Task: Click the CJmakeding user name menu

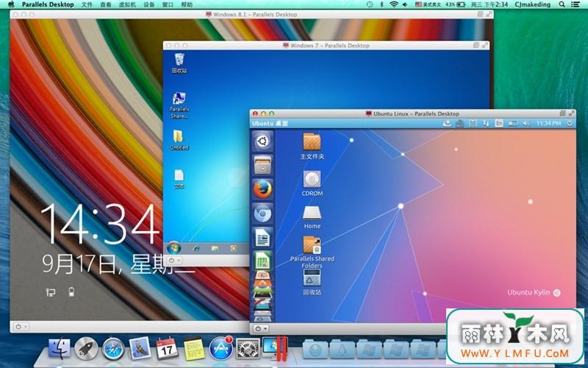Action: click(x=532, y=4)
